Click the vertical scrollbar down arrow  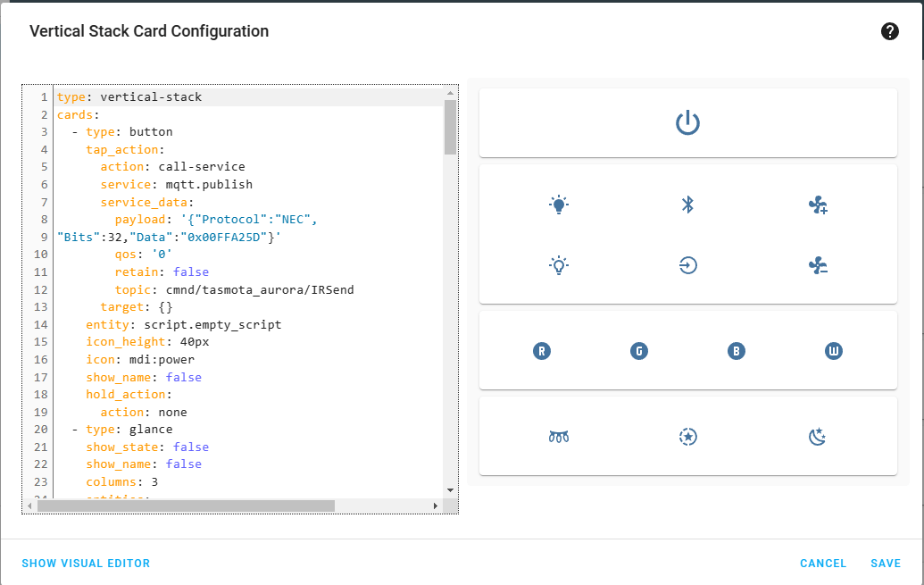point(450,490)
